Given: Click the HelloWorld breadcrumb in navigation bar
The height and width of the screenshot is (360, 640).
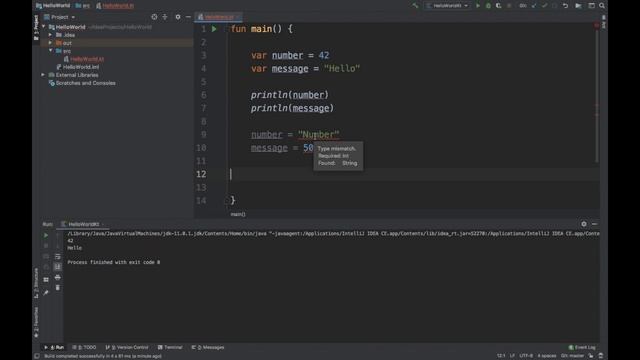Looking at the screenshot, I should [x=53, y=6].
